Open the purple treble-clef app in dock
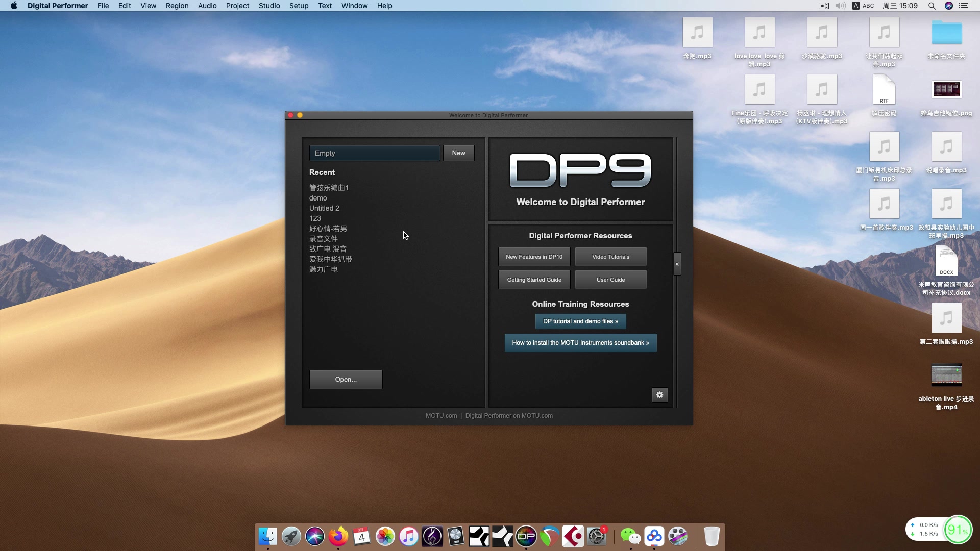 tap(432, 536)
